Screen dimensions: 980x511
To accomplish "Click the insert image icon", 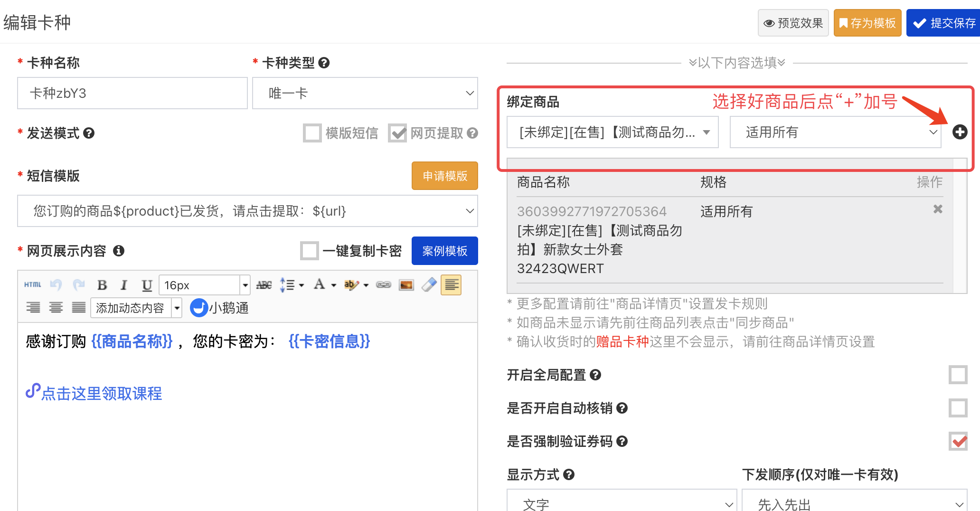I will coord(406,285).
